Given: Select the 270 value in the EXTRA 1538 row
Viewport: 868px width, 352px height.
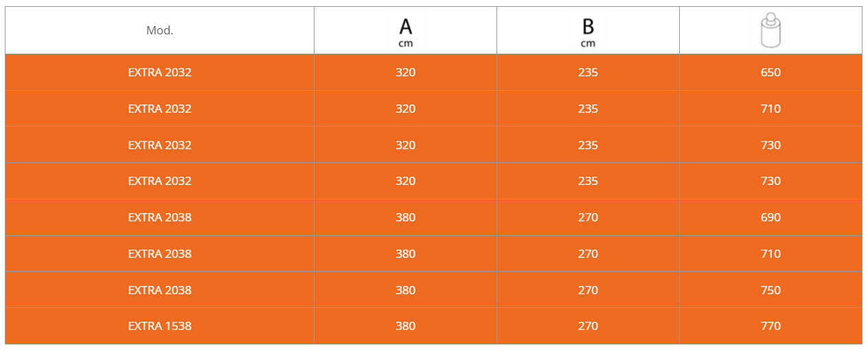Looking at the screenshot, I should (588, 326).
